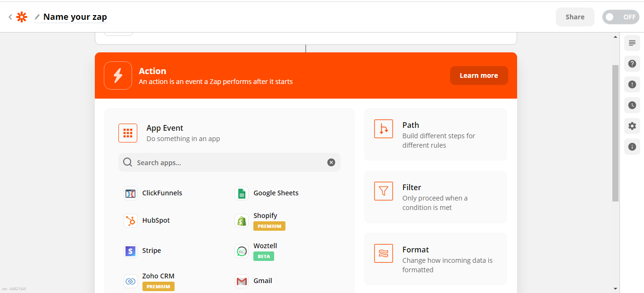Choose the Format option
Viewport: 644px width, 293px height.
(435, 259)
